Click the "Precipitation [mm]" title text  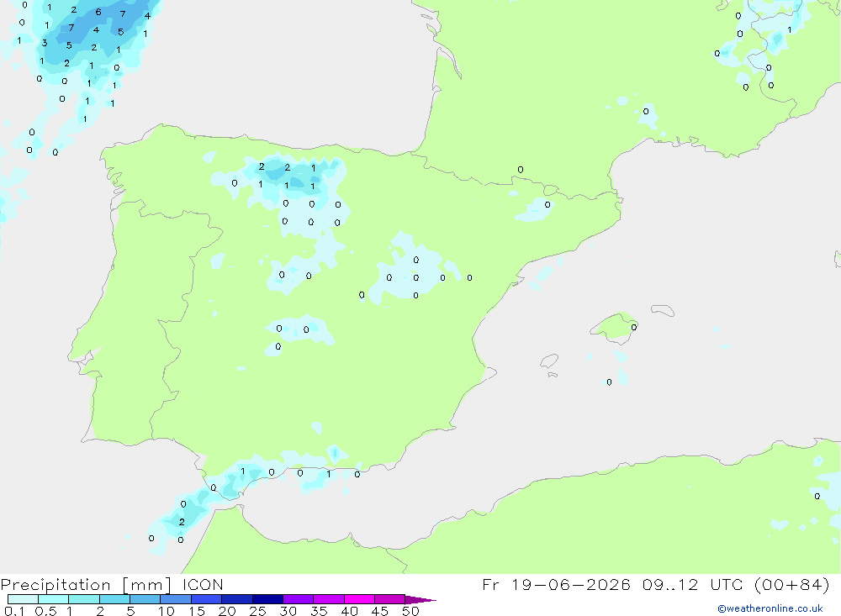pyautogui.click(x=86, y=585)
